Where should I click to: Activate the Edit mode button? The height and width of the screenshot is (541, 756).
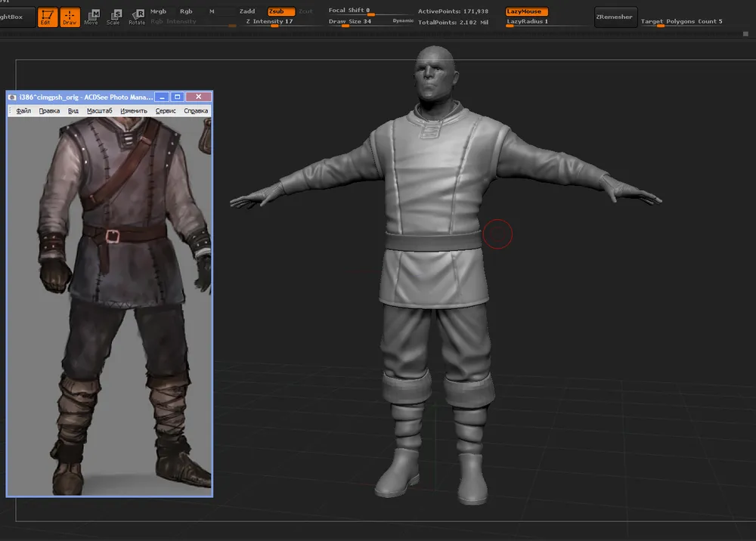click(x=48, y=17)
